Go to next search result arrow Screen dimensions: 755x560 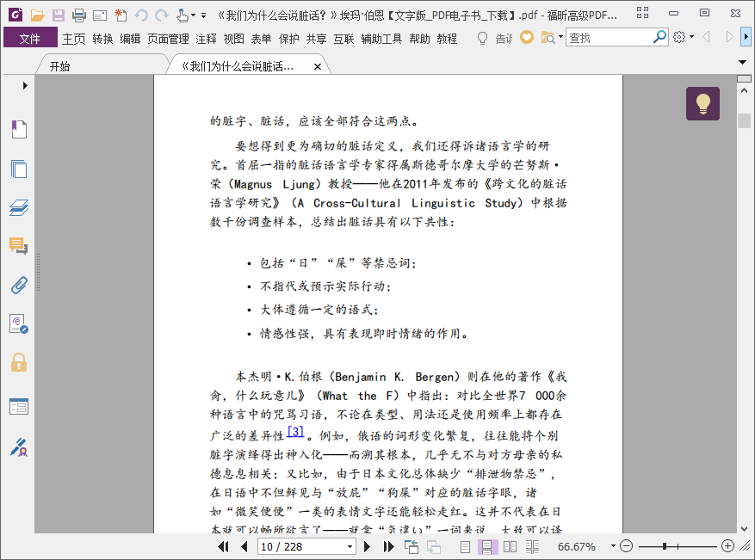[x=729, y=37]
